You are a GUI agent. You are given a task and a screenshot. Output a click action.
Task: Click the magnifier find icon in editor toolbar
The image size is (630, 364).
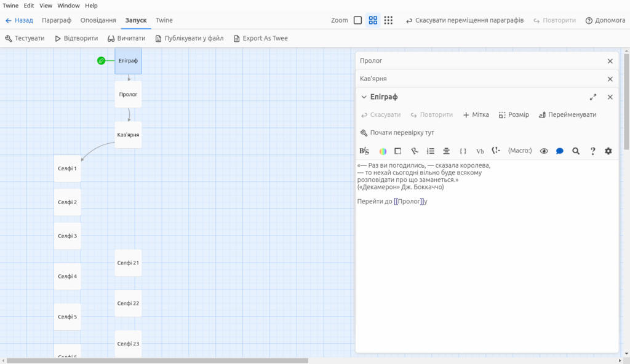576,151
